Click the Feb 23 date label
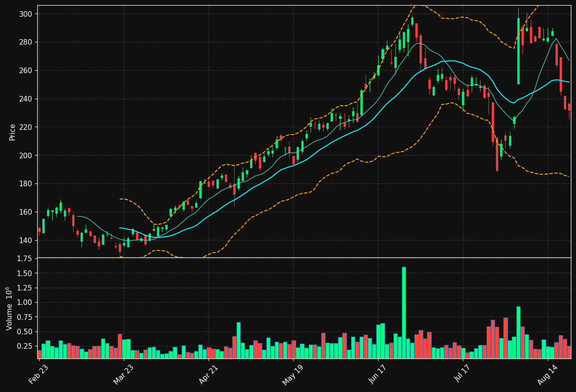Viewport: 576px width, 392px height. (x=38, y=374)
